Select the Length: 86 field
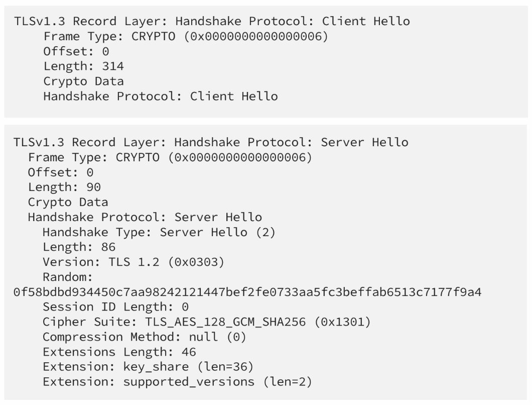Viewport: 532px width, 405px height. [x=79, y=247]
